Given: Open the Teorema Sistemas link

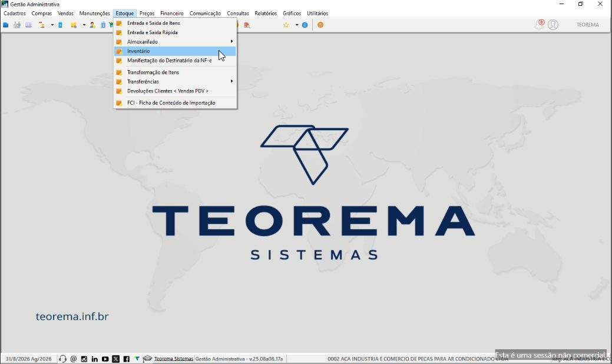Looking at the screenshot, I should click(x=174, y=359).
